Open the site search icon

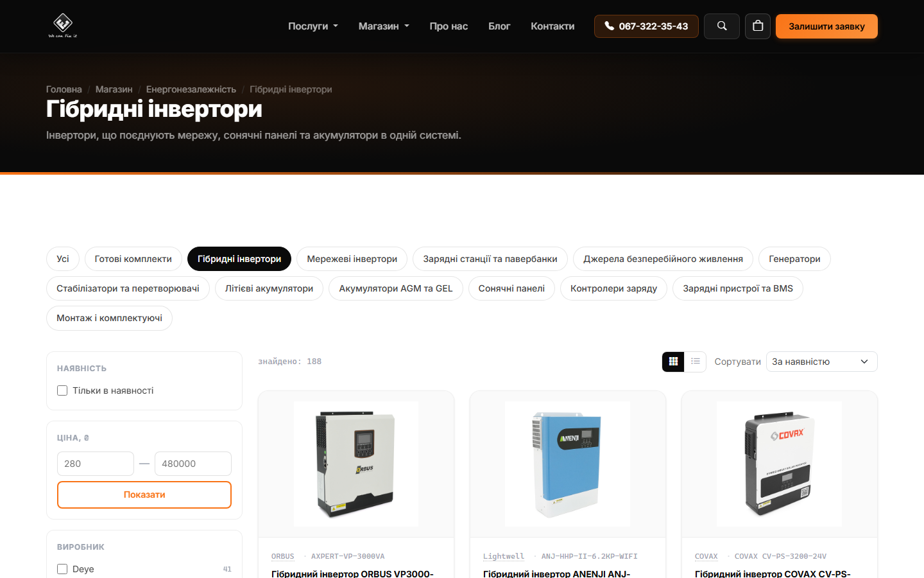[722, 26]
